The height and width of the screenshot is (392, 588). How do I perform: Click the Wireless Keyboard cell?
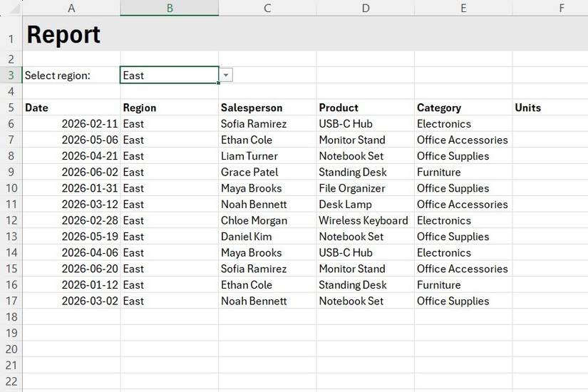(x=366, y=220)
